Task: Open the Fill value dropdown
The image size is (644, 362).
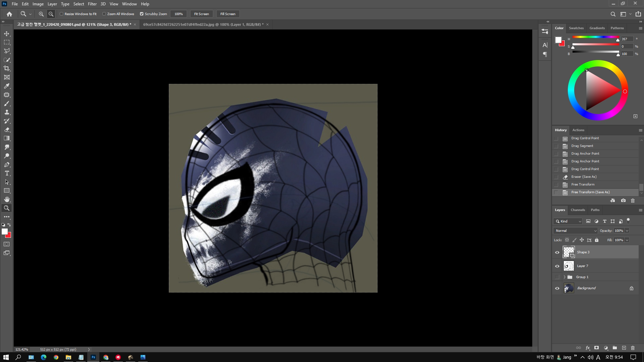Action: coord(627,240)
